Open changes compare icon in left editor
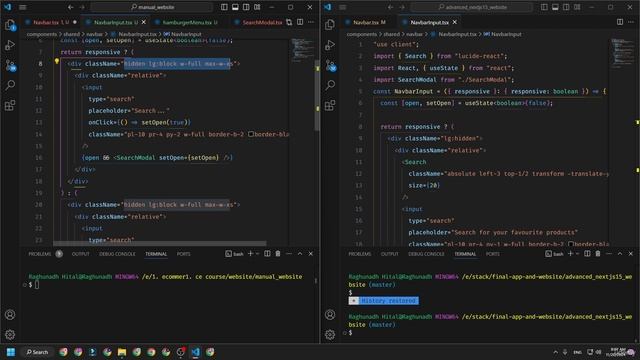This screenshot has height=360, width=640. 289,22
